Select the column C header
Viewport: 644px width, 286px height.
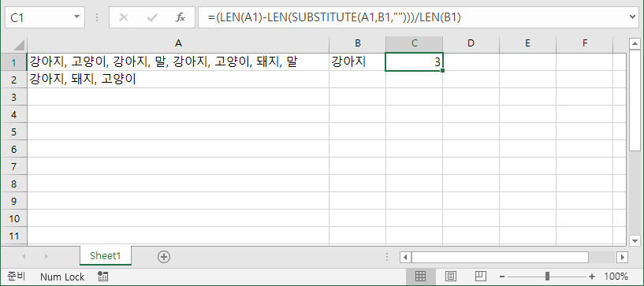coord(414,43)
